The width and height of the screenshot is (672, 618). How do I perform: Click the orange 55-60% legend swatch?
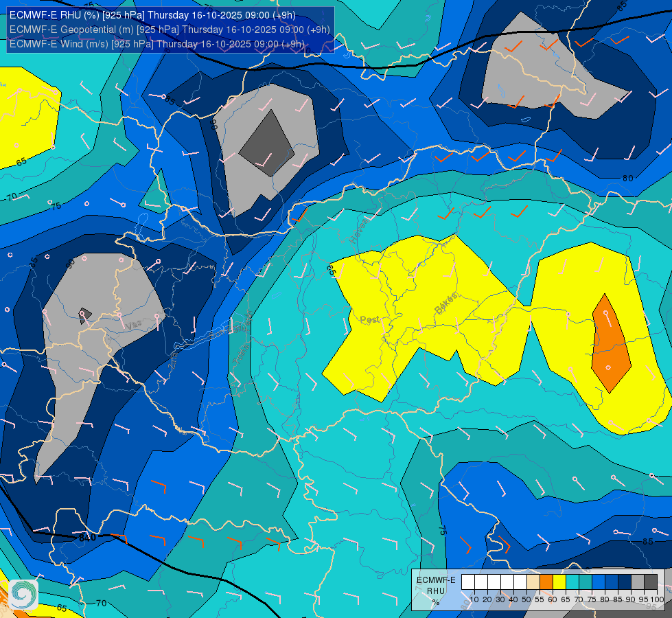[x=546, y=582]
